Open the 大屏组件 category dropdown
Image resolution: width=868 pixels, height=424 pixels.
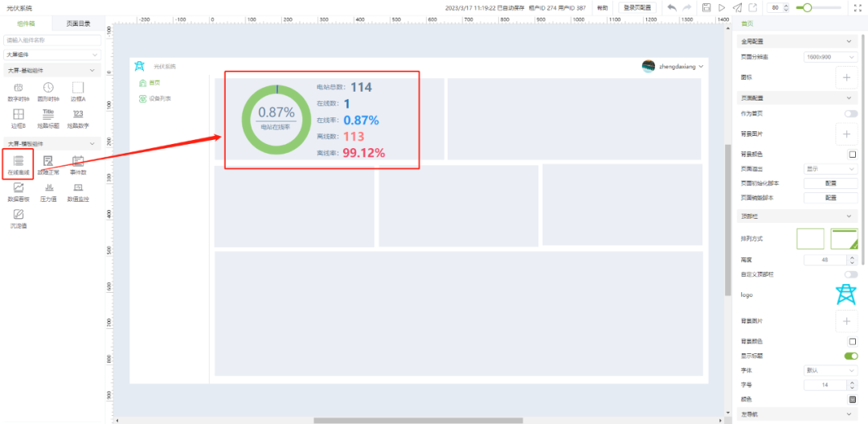coord(52,55)
